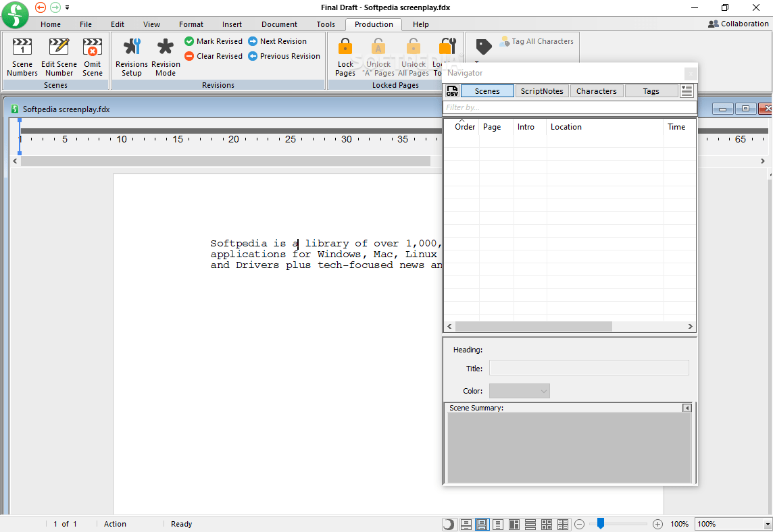Click the undo back arrow in title bar
The image size is (773, 532).
[41, 7]
